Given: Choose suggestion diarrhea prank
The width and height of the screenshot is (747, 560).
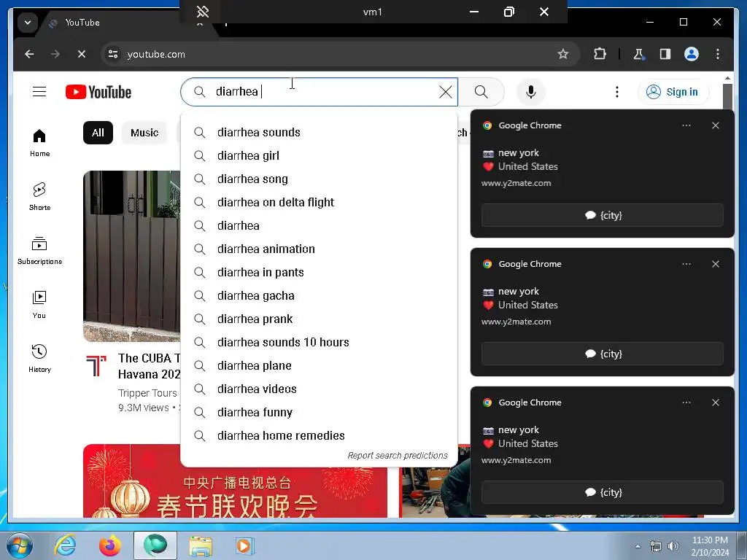Looking at the screenshot, I should tap(320, 319).
